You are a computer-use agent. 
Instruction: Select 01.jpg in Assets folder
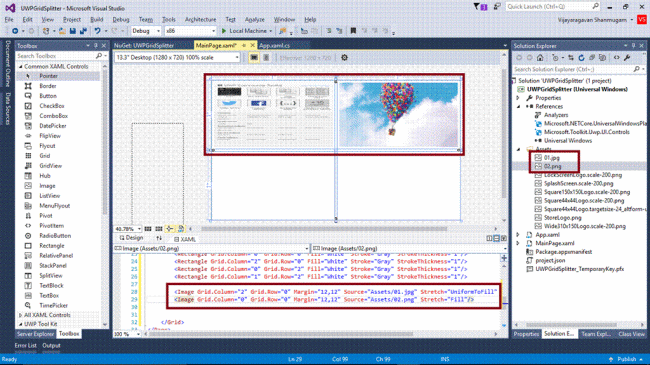pos(551,158)
